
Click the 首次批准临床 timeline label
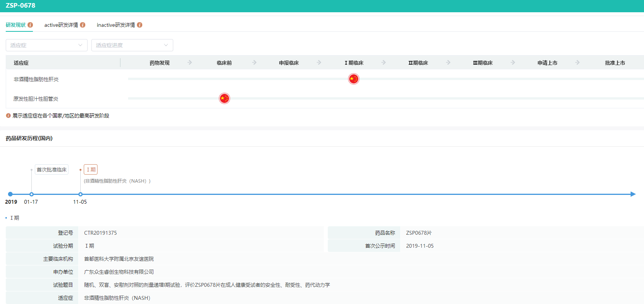[52, 170]
